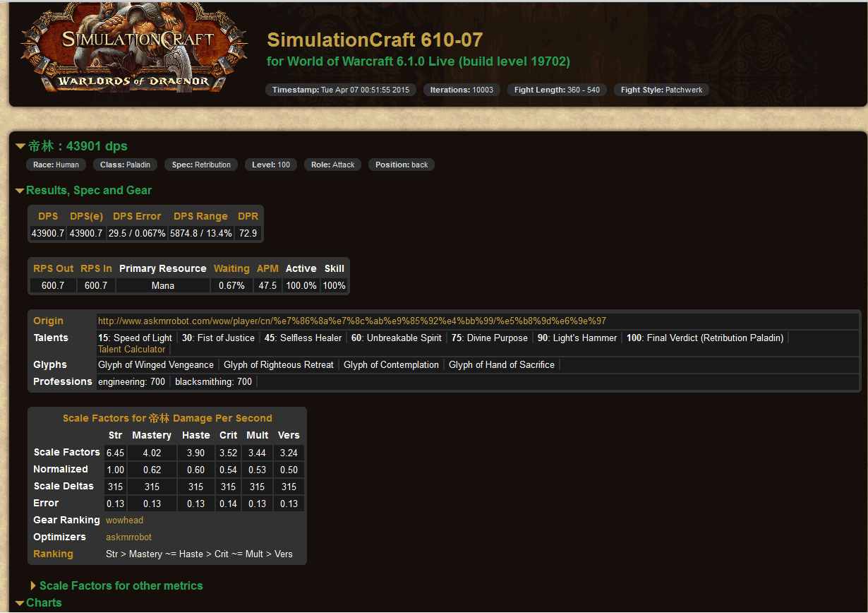Click Glyph of Righteous Retreat
This screenshot has height=613, width=868.
pos(279,364)
